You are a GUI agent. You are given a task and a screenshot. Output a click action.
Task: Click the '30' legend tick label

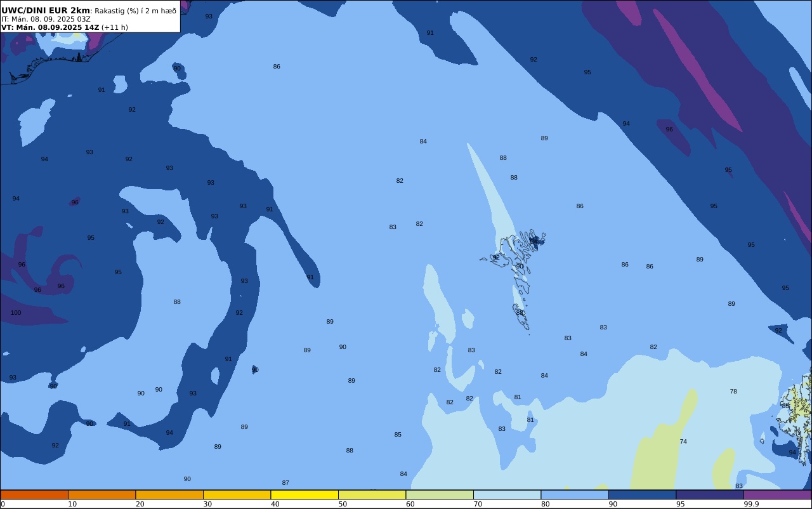click(x=207, y=504)
